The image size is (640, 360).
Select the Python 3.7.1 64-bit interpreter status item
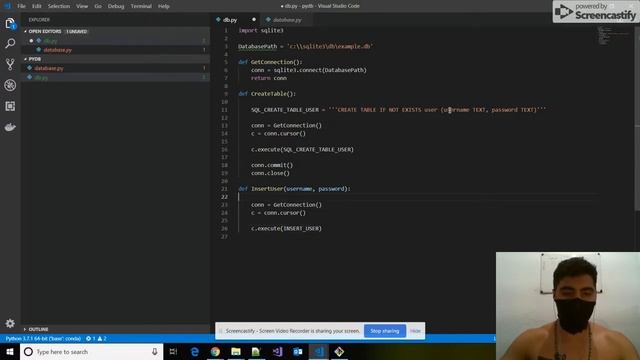tap(43, 338)
